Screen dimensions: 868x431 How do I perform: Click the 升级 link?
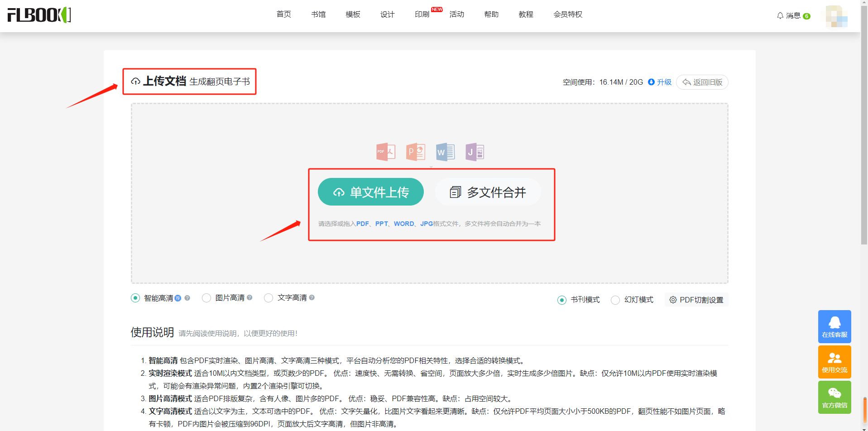click(x=664, y=82)
